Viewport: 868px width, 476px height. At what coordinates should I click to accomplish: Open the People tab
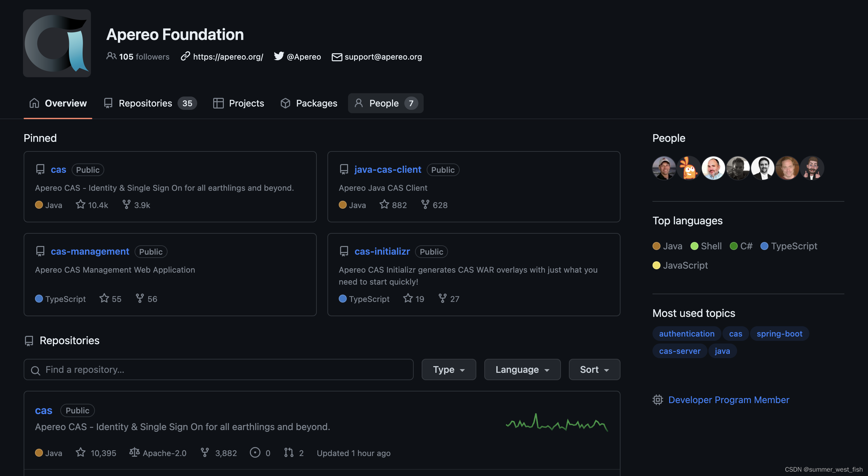385,103
